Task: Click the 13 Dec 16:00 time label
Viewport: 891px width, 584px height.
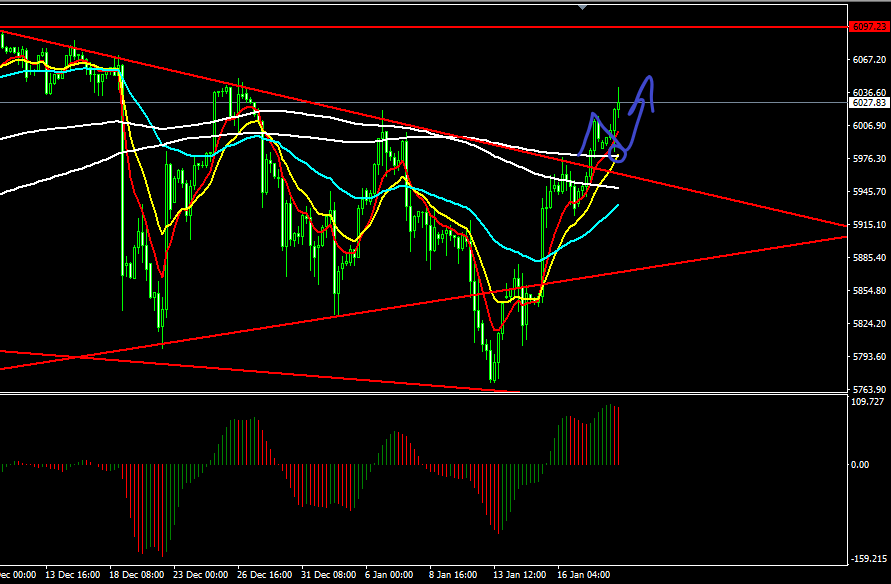Action: tap(72, 575)
